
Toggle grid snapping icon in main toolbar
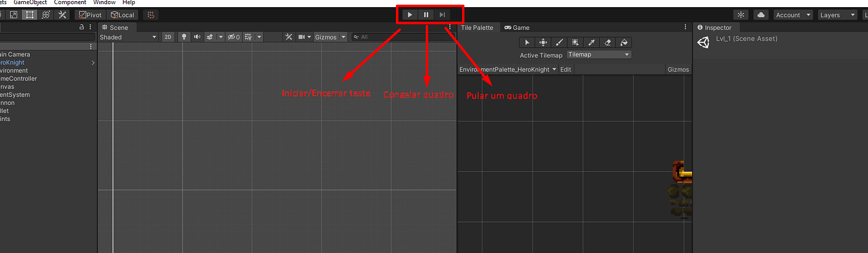(x=151, y=15)
